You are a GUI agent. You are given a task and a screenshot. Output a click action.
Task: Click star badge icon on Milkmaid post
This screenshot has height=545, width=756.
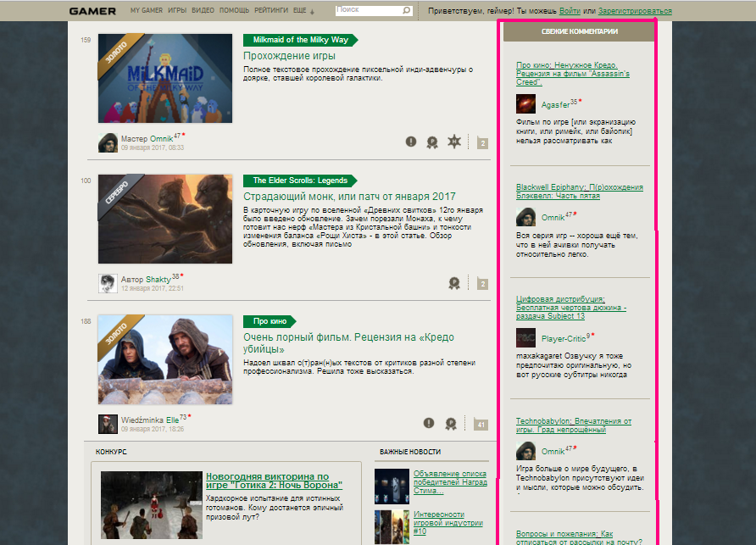[x=454, y=142]
